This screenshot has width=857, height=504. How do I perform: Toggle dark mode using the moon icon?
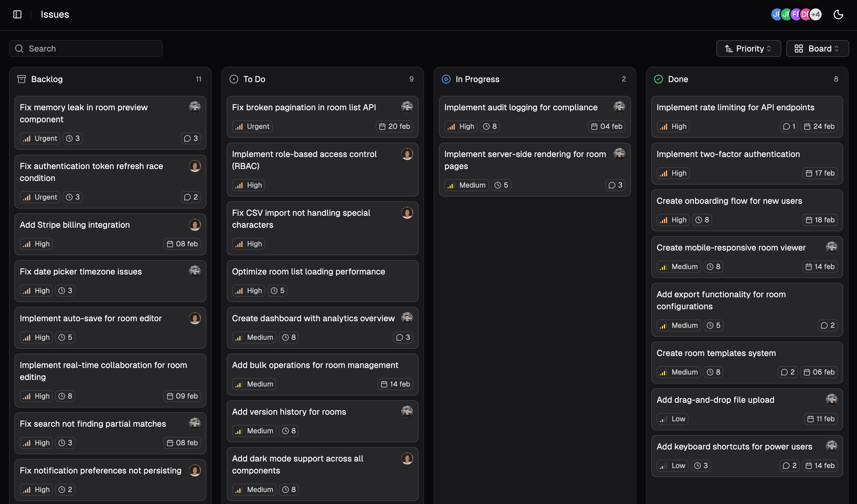coord(838,14)
